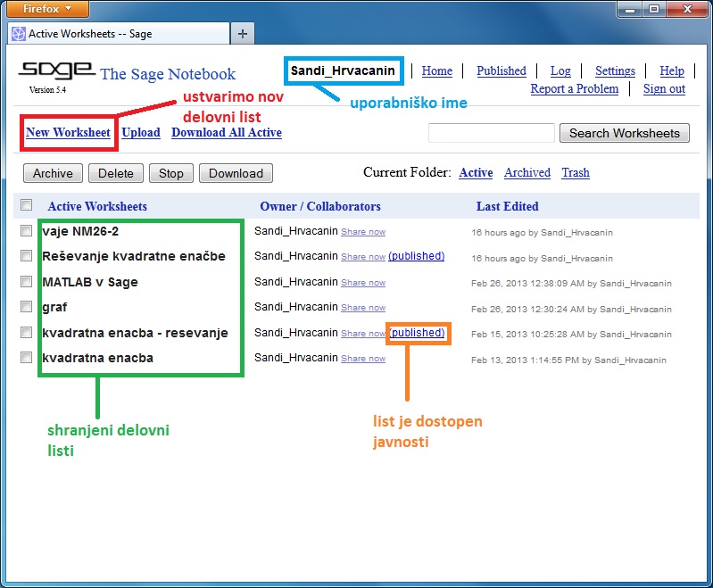Open a new browser tab
Image resolution: width=713 pixels, height=588 pixels.
242,34
